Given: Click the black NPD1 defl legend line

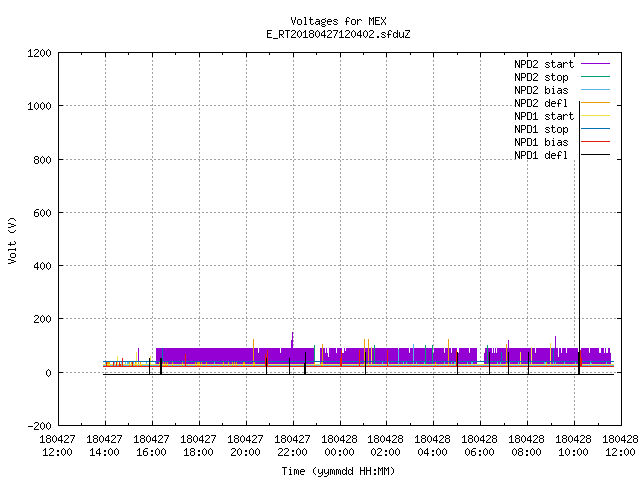Looking at the screenshot, I should [595, 155].
